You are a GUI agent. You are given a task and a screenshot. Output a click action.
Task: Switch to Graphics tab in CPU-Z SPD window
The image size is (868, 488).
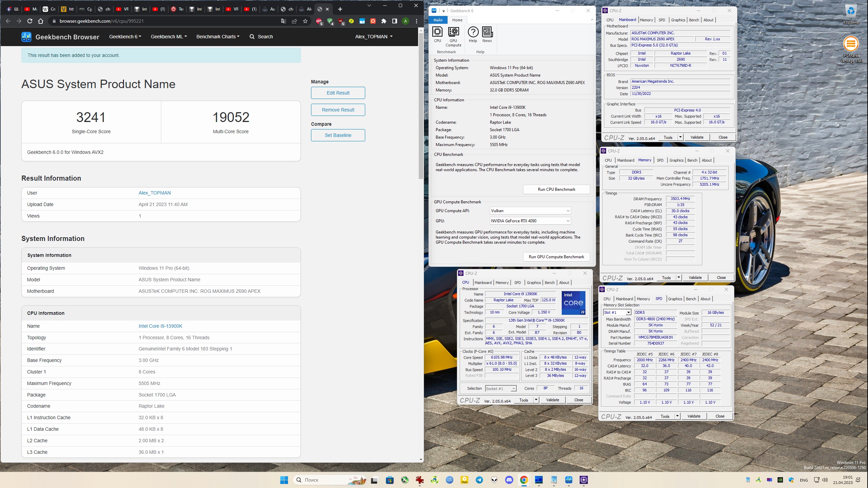click(675, 299)
